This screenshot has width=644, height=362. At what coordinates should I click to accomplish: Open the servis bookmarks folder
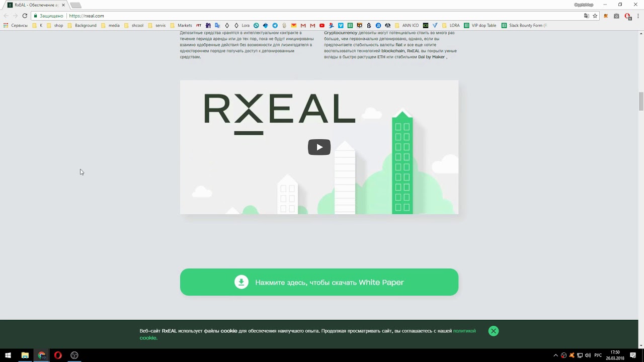point(157,25)
